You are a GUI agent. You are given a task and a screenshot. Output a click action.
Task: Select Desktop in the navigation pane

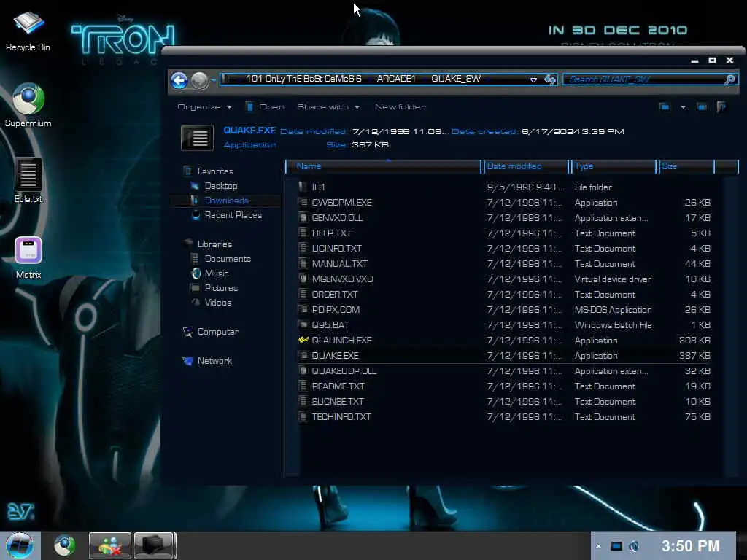click(x=220, y=186)
